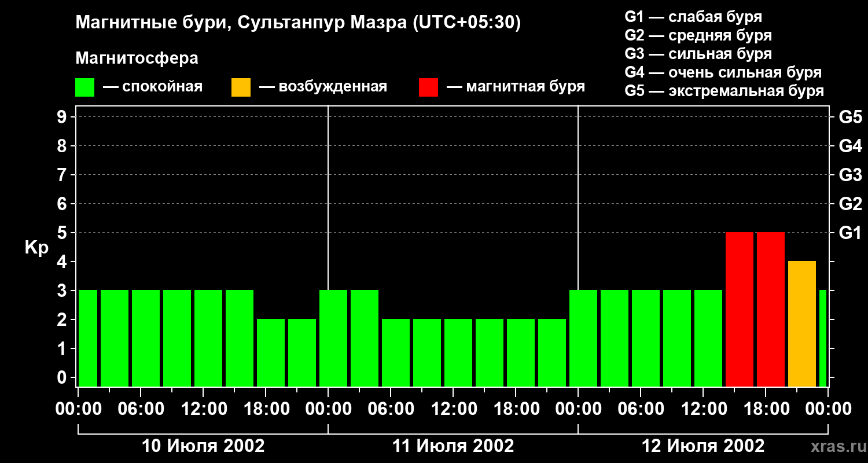Click the red магнитная буря legend swatch
This screenshot has width=868, height=463.
click(428, 87)
